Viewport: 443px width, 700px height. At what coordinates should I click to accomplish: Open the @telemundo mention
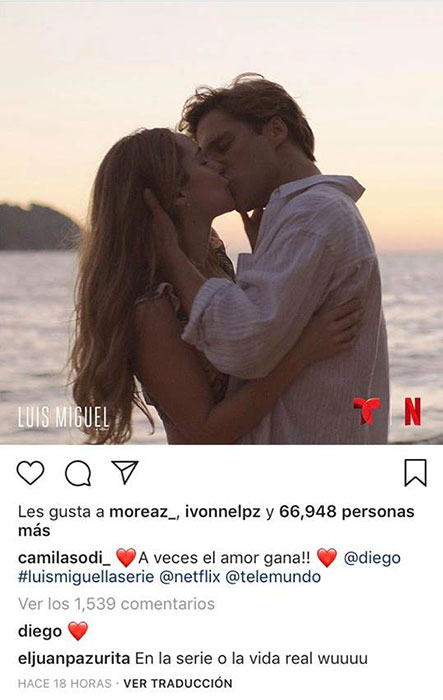273,577
